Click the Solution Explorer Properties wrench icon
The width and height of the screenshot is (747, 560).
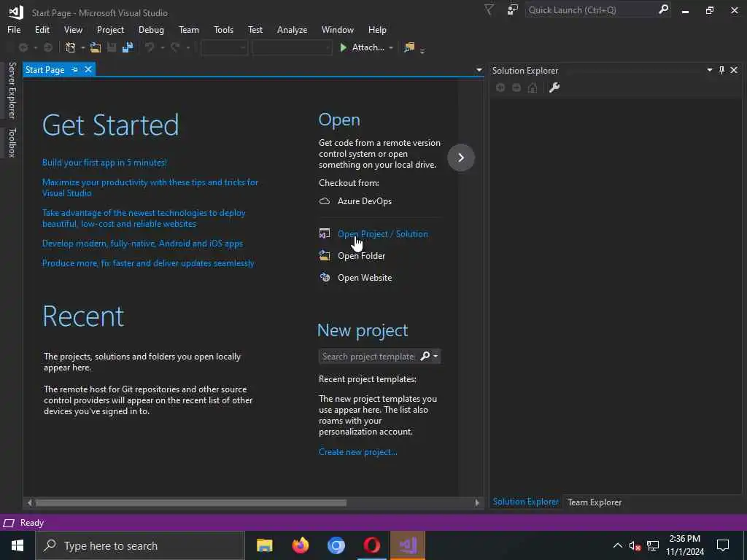[x=554, y=87]
